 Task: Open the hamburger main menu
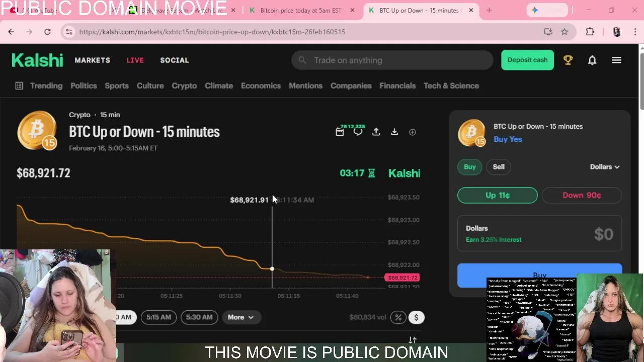[x=616, y=60]
